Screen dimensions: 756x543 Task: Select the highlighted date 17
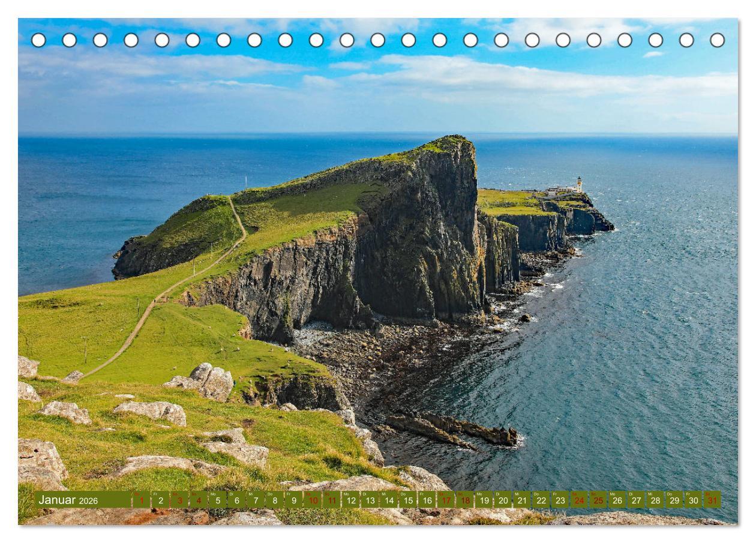446,501
